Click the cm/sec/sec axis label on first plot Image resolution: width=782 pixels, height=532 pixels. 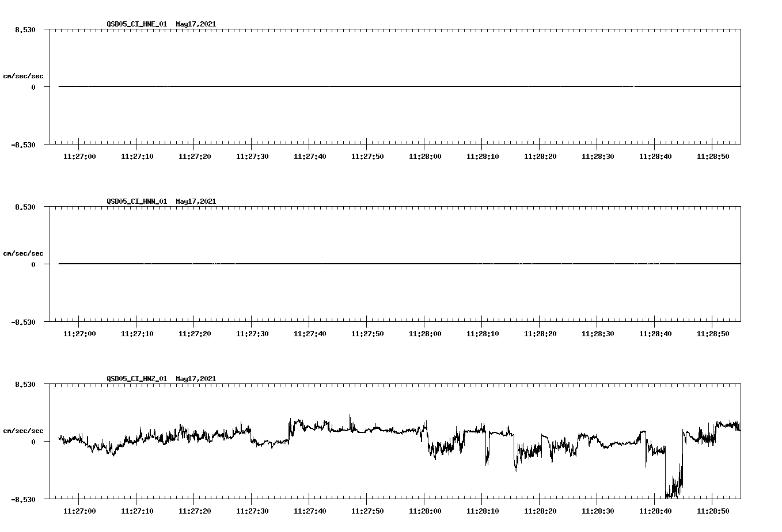click(24, 75)
